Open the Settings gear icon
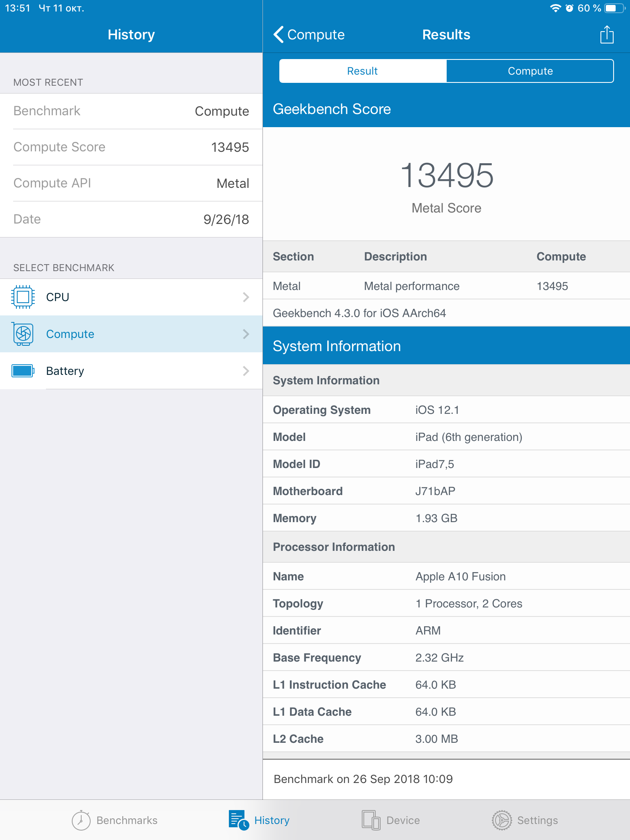Viewport: 630px width, 840px height. (502, 820)
